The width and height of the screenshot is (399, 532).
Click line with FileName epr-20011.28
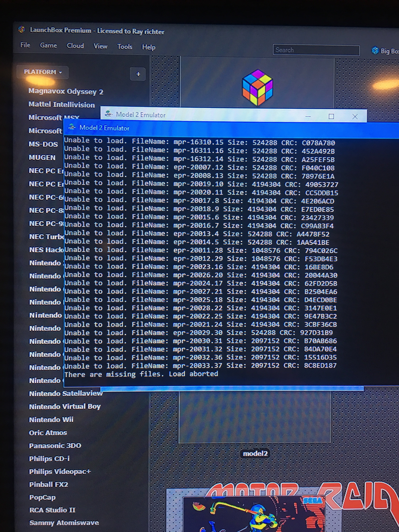pyautogui.click(x=201, y=250)
